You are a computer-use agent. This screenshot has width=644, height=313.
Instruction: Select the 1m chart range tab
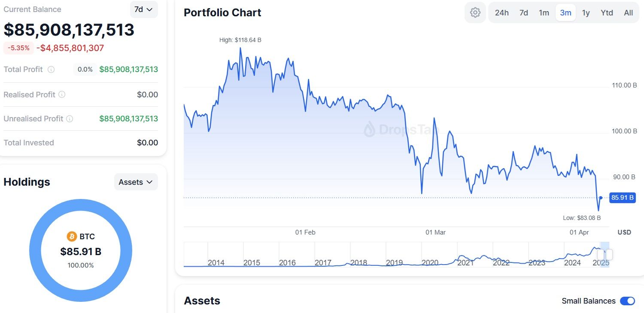coord(544,13)
